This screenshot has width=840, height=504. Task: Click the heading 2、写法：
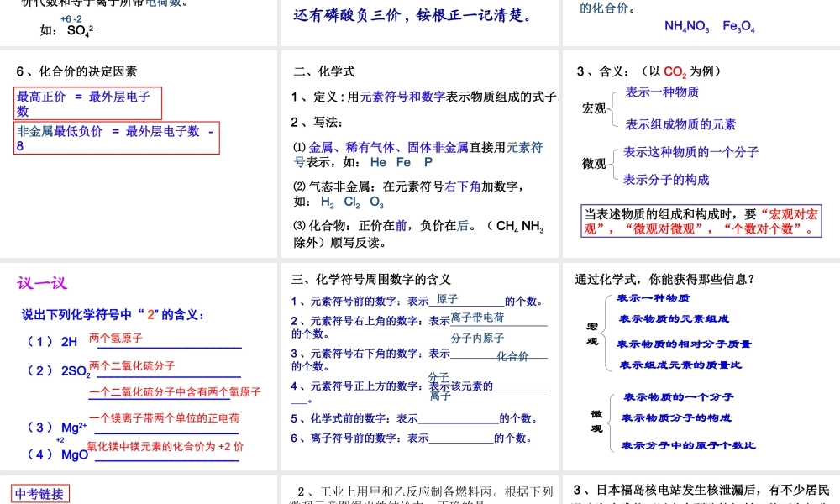coord(318,122)
